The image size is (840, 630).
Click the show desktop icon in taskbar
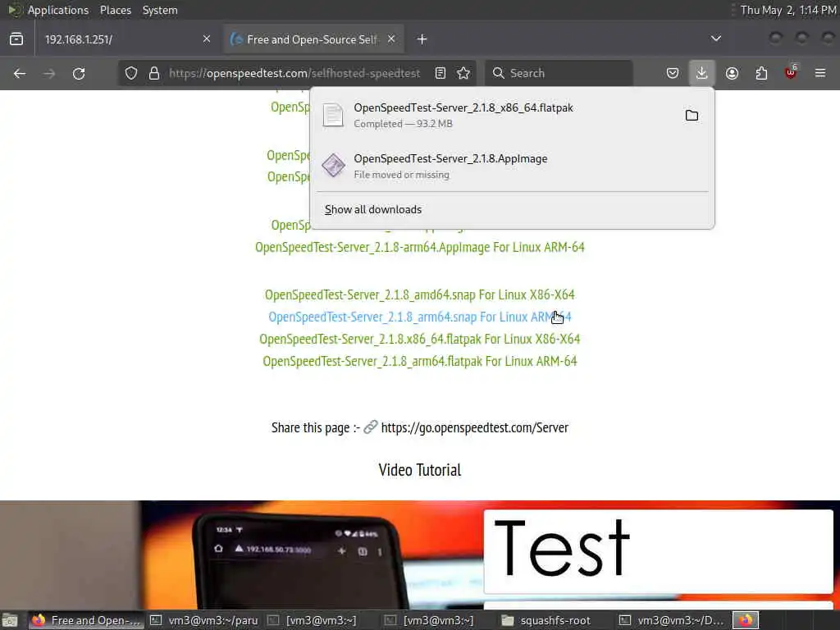coord(10,620)
